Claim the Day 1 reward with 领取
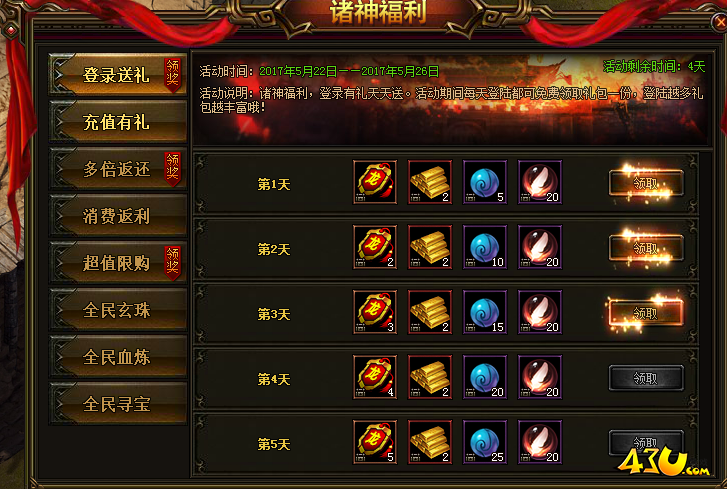 coord(646,184)
